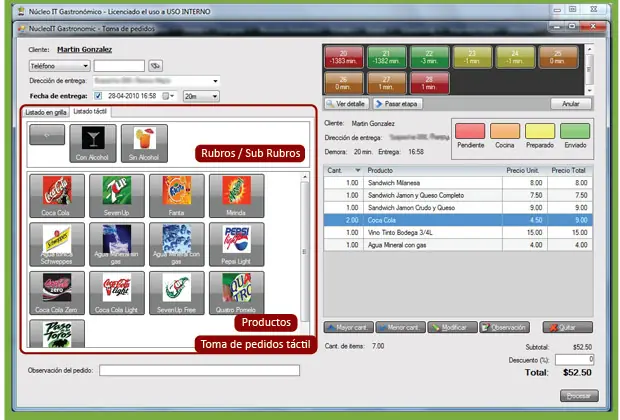Screen dimensions: 620x420
Task: Open order 23 yellow tile
Action: (473, 57)
